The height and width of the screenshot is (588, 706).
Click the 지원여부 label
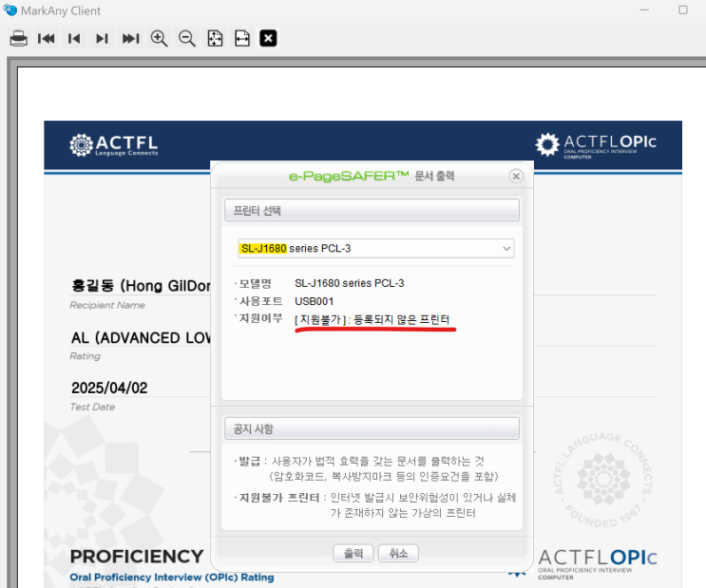[260, 319]
